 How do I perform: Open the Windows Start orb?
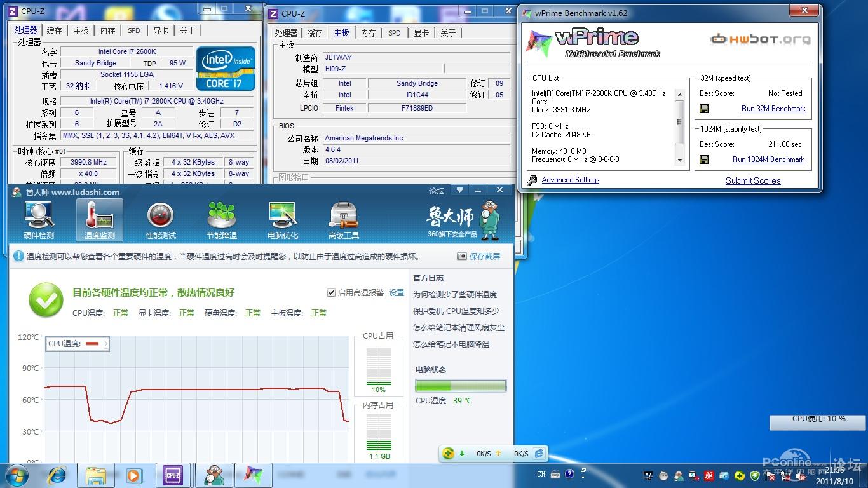click(x=15, y=475)
